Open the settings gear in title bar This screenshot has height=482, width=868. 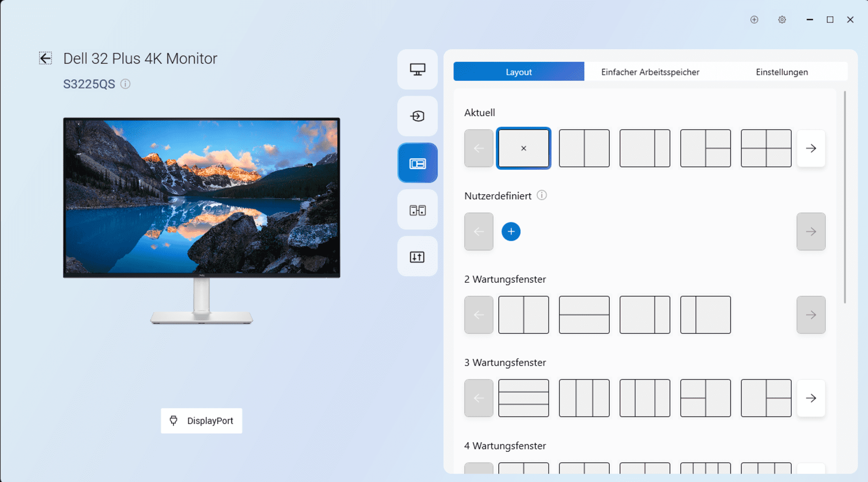782,19
